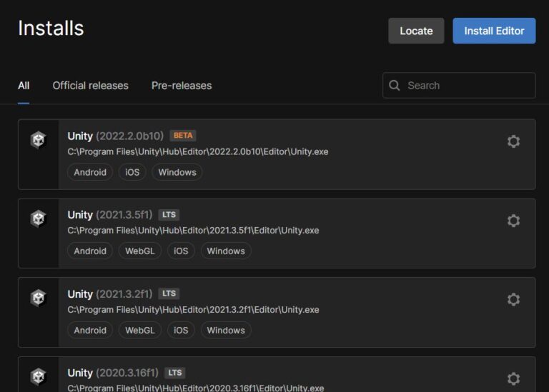549x392 pixels.
Task: Click the Windows tag under Unity 2021.3.5f1
Action: pos(226,251)
